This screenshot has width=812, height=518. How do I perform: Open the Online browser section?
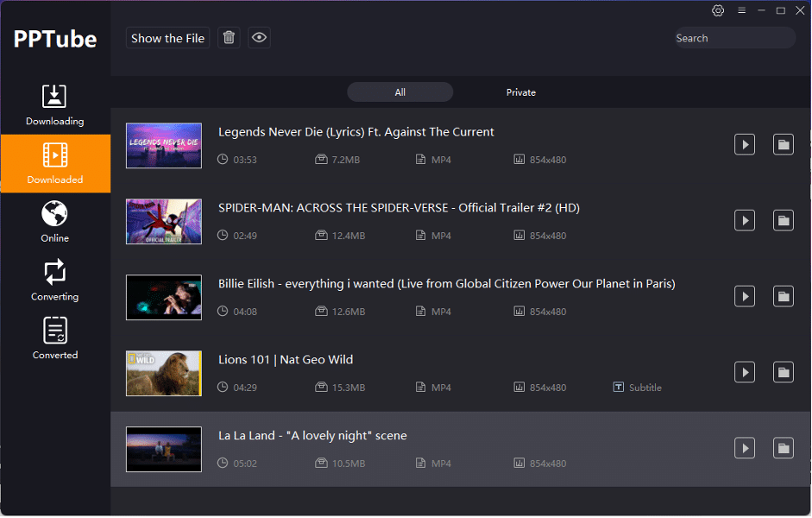(54, 221)
